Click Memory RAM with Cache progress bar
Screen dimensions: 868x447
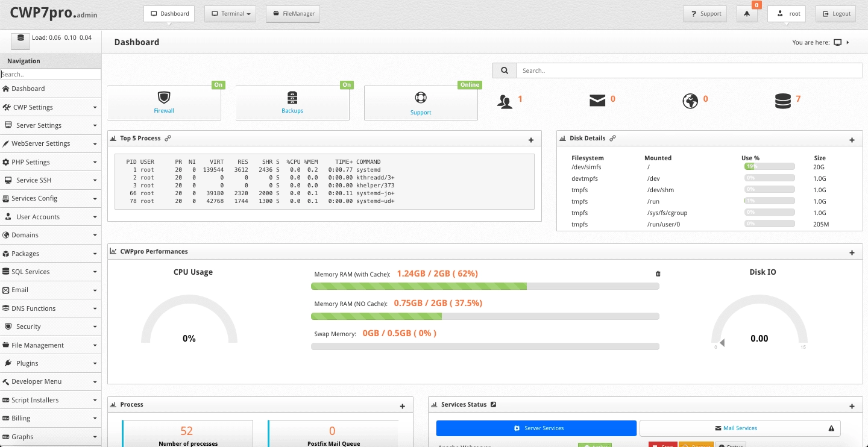[x=485, y=286]
